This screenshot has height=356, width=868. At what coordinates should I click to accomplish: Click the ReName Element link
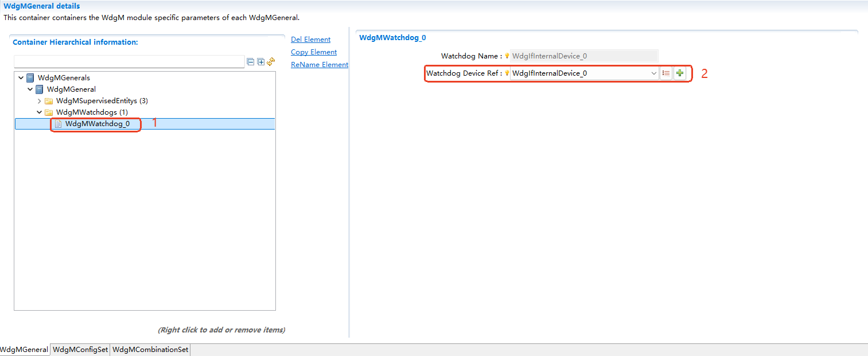[x=319, y=64]
